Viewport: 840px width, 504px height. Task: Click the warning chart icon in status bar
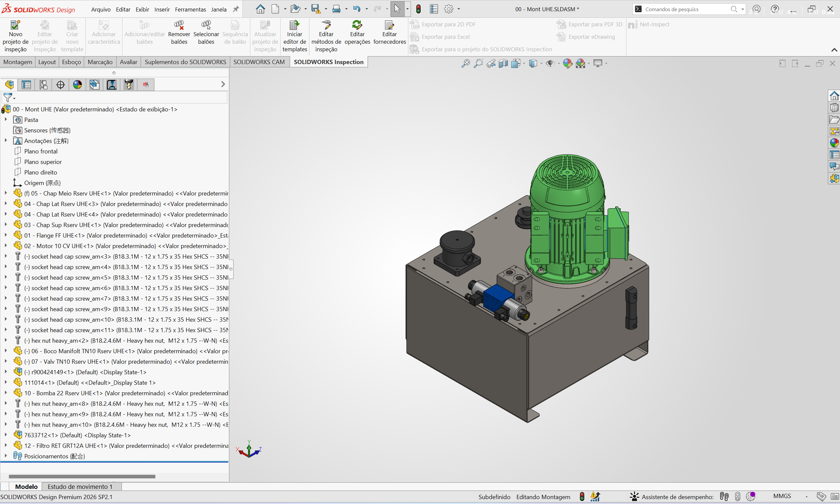click(x=595, y=496)
